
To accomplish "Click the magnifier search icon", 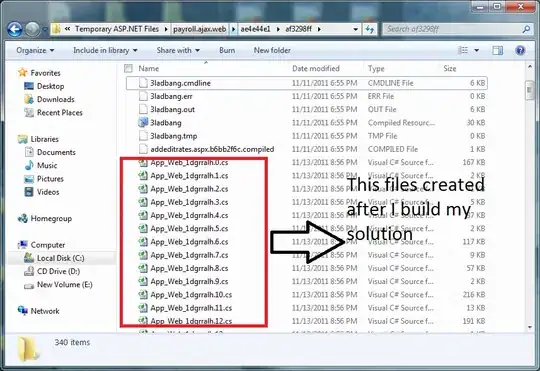I will (526, 29).
